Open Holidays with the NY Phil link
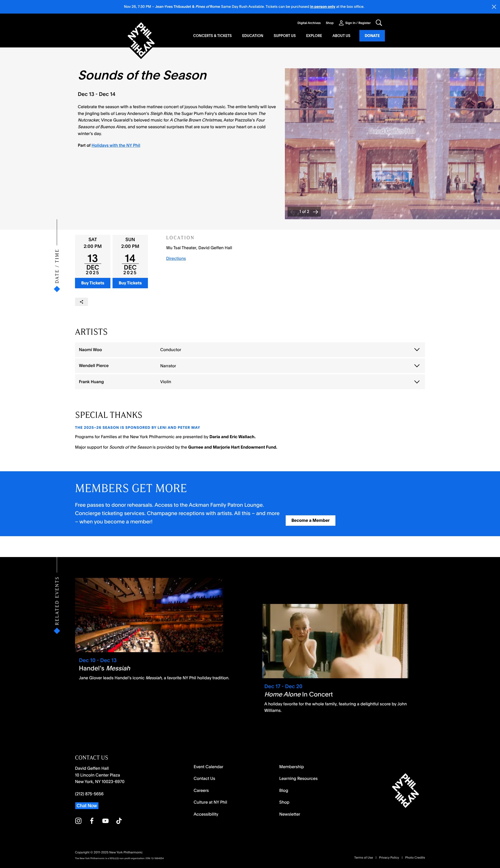500x868 pixels. tap(116, 145)
